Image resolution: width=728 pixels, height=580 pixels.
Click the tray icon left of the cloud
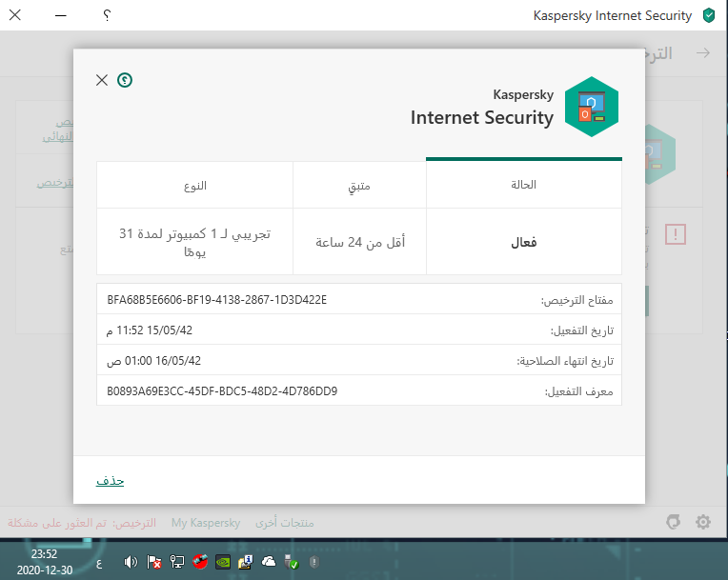[x=245, y=562]
